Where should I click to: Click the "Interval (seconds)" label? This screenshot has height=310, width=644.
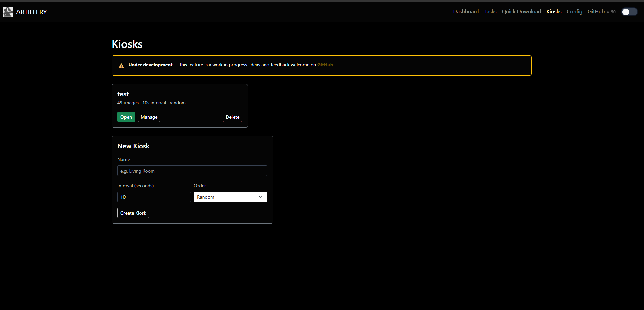coord(136,186)
